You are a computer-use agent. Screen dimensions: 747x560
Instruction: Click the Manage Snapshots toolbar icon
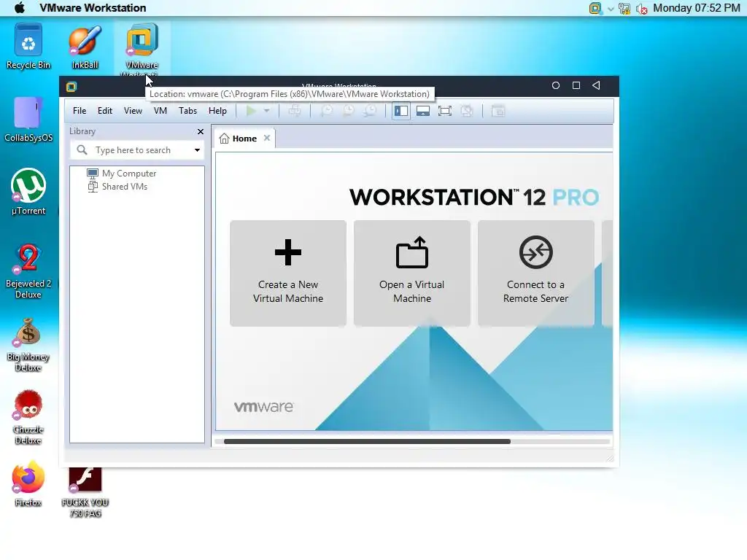[x=370, y=111]
